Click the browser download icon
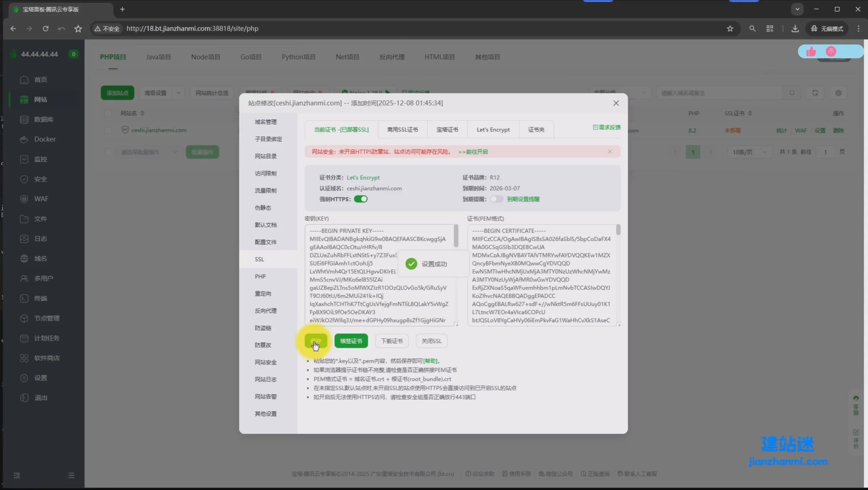The image size is (868, 490). 795,29
